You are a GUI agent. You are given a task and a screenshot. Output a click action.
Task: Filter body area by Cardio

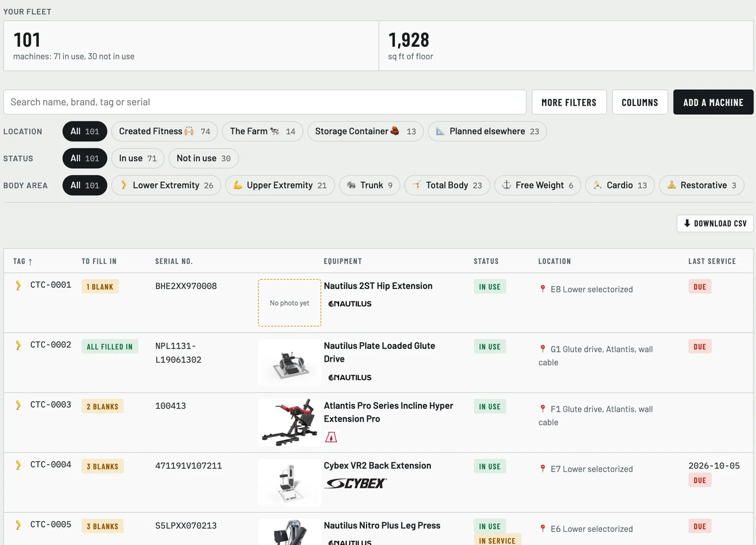tap(620, 185)
